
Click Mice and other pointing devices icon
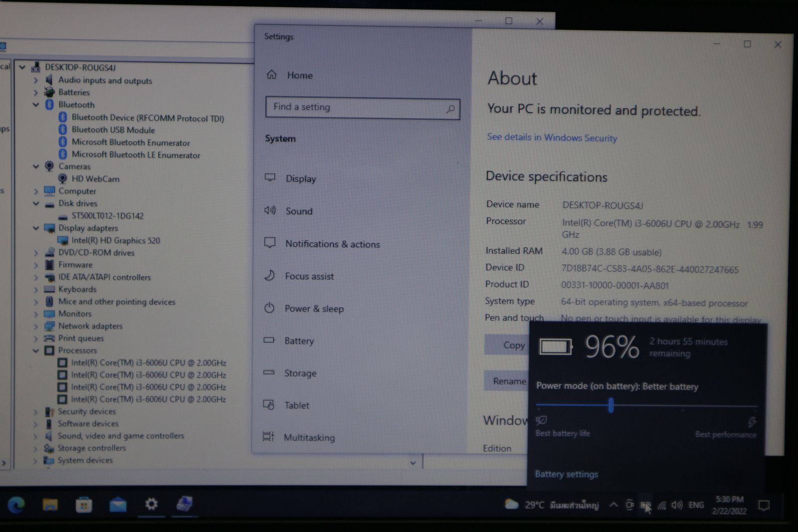pyautogui.click(x=49, y=301)
